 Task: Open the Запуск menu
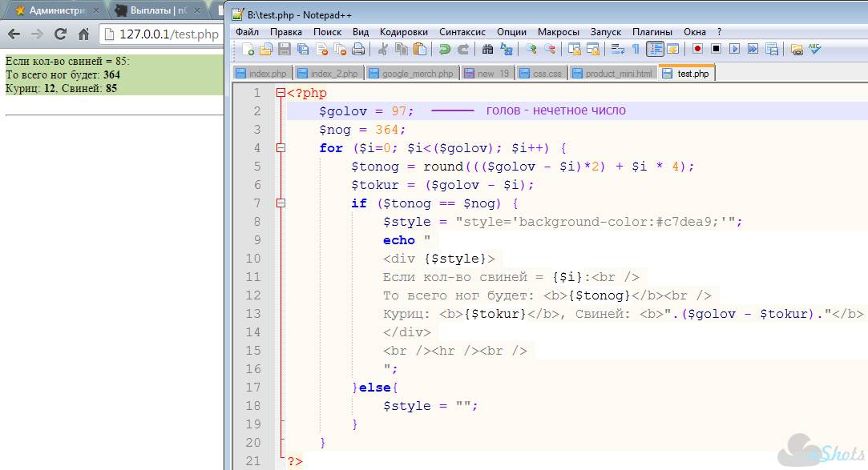point(606,32)
